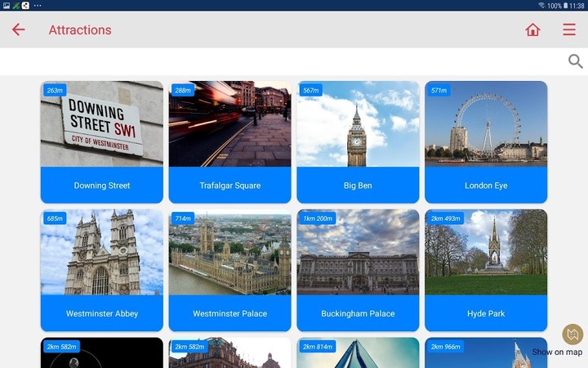This screenshot has width=588, height=368.
Task: Select the Westminster Abbey label
Action: pyautogui.click(x=101, y=313)
